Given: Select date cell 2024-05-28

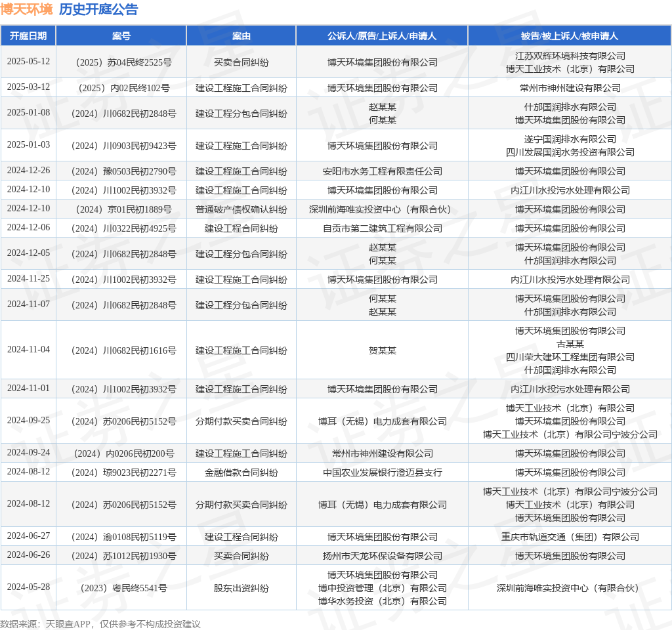Looking at the screenshot, I should tap(28, 587).
